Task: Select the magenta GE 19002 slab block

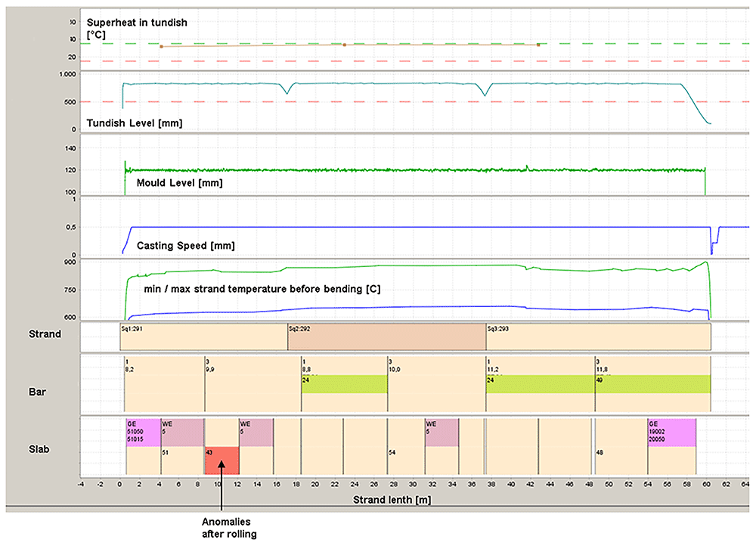Action: [671, 433]
